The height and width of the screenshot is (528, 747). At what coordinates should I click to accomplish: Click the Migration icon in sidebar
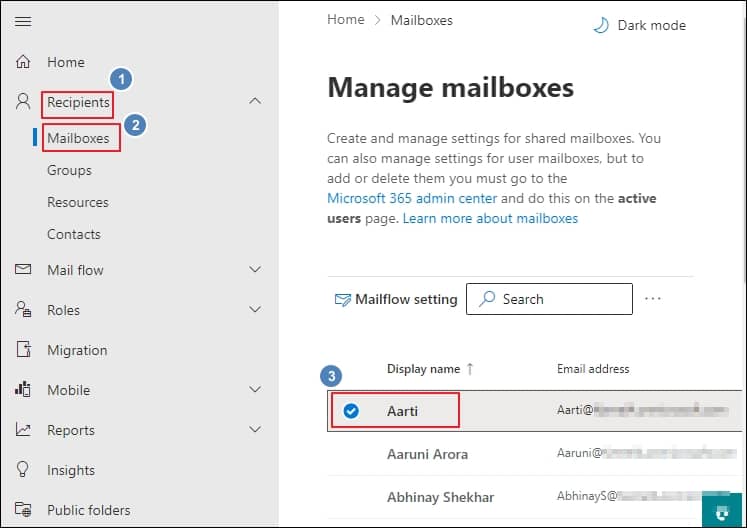point(23,349)
